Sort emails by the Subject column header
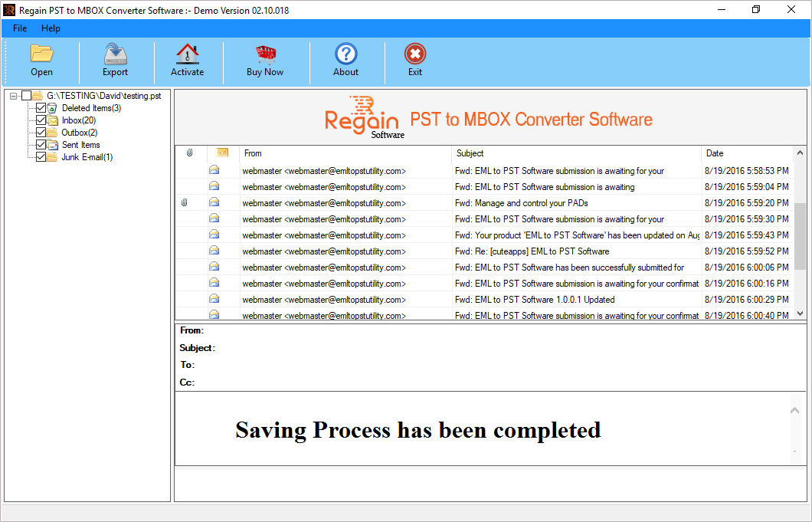Screen dimensions: 812x522 [576, 153]
